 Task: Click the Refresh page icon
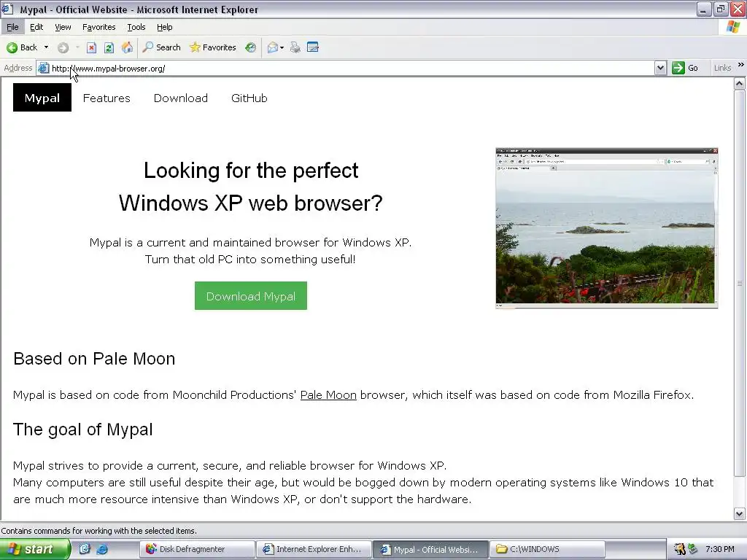[109, 47]
